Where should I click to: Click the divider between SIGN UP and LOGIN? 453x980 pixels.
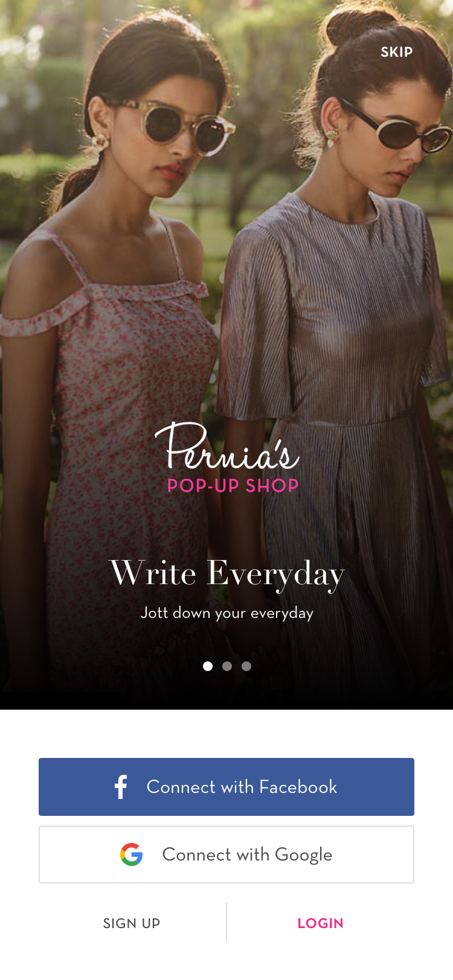(x=226, y=922)
